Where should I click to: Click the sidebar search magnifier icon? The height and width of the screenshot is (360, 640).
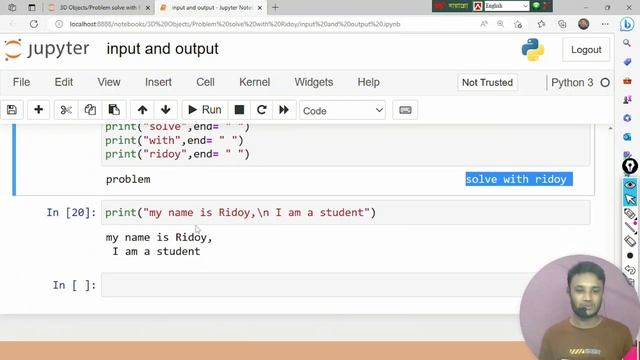click(627, 43)
